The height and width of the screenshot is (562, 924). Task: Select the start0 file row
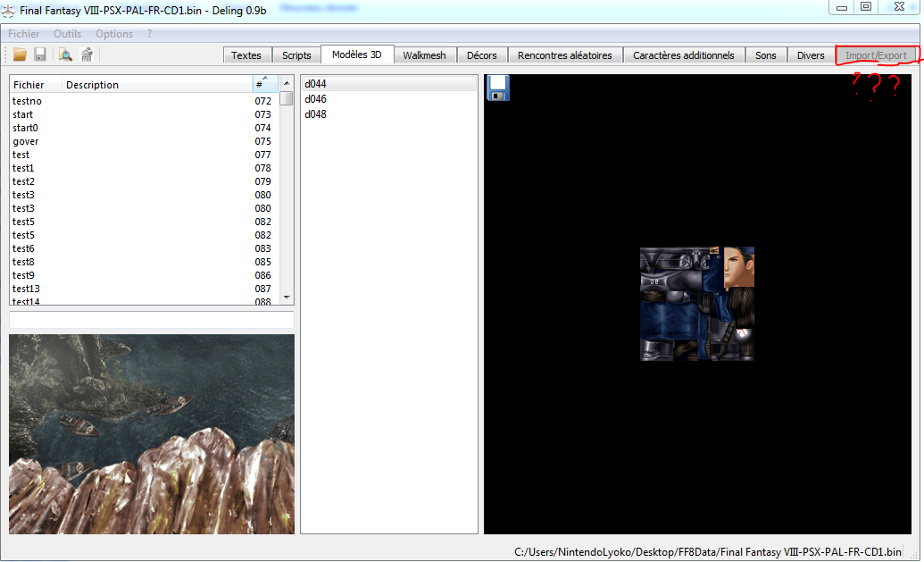tap(145, 128)
